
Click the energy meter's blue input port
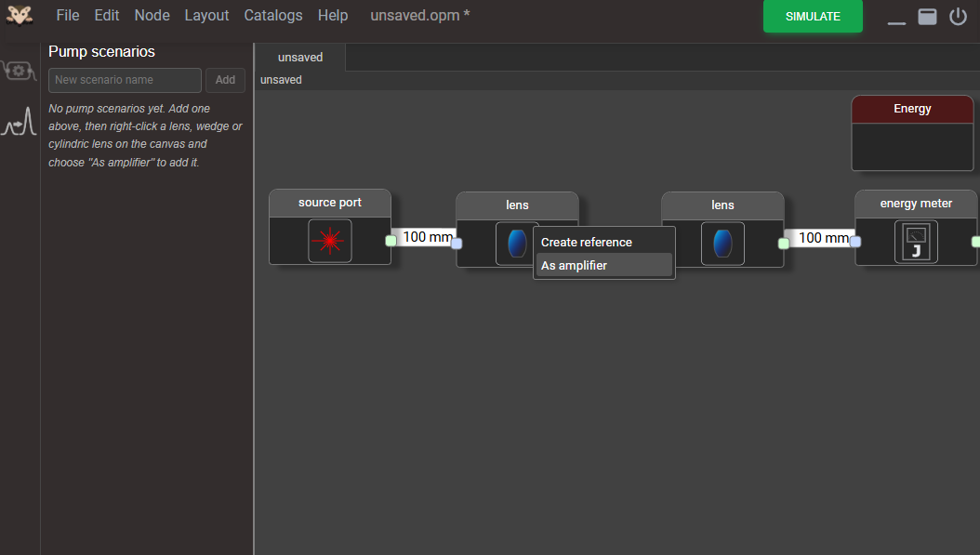click(x=855, y=242)
